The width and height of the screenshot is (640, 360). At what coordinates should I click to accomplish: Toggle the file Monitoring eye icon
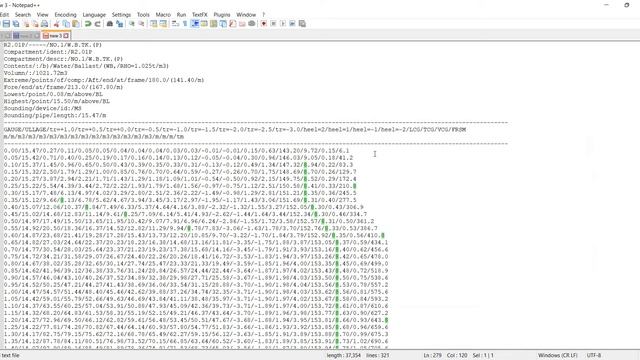252,24
